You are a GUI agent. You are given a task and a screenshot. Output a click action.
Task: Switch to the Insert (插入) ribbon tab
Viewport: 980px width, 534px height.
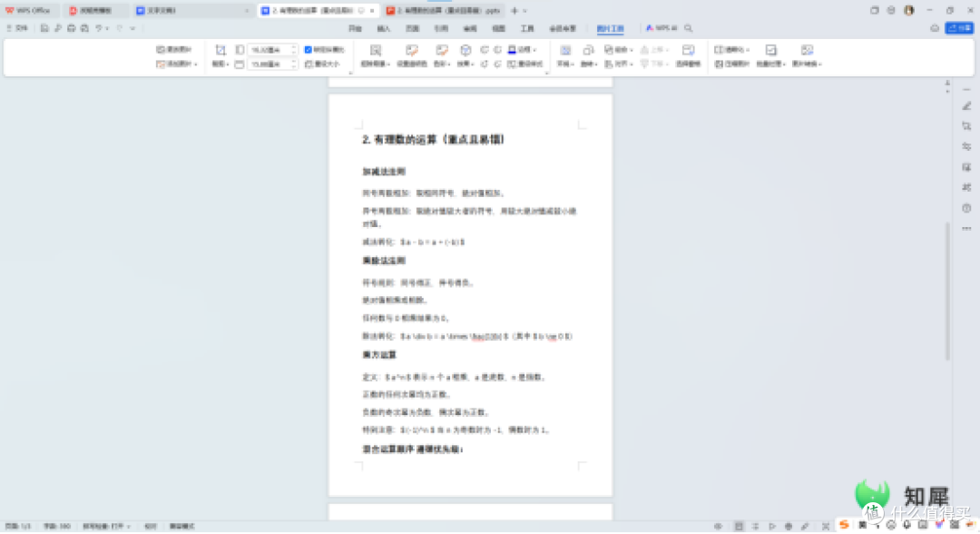tap(383, 28)
